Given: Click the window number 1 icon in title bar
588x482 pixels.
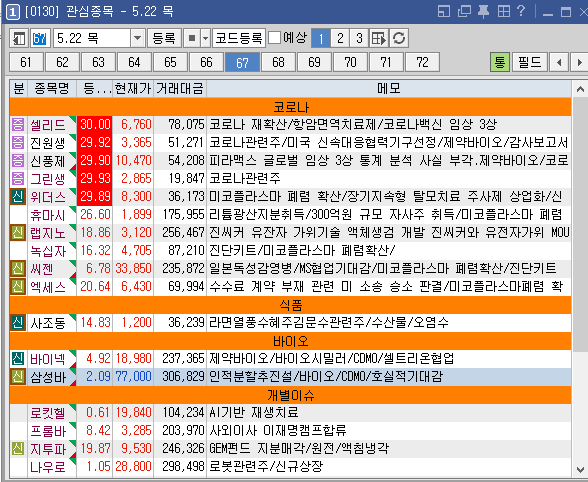Looking at the screenshot, I should coord(12,12).
